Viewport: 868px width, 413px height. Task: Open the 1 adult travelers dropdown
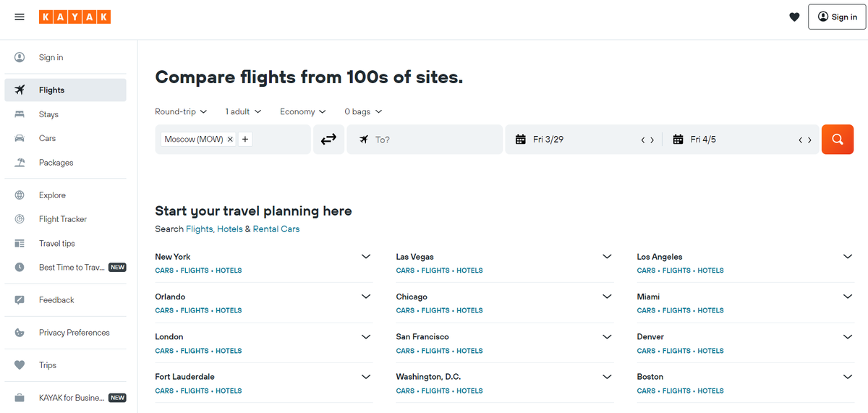click(243, 111)
